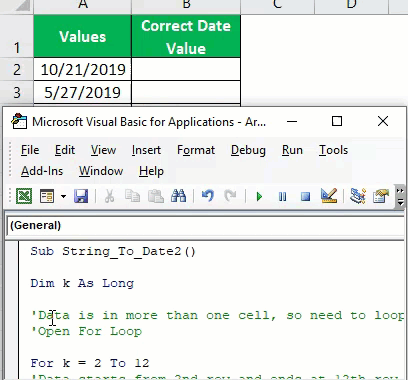Viewport: 408px width, 380px height.
Task: Select Excel row 2 header
Action: click(x=17, y=69)
